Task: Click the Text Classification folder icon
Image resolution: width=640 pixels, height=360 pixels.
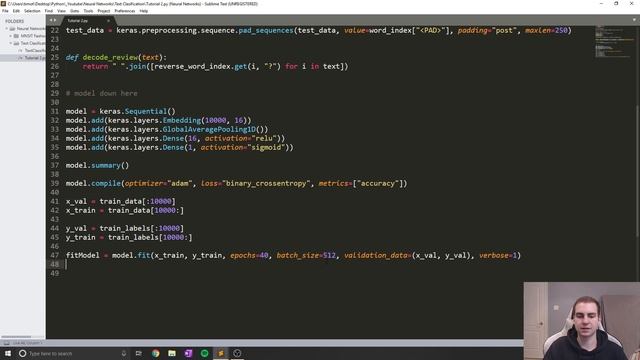Action: coord(16,43)
